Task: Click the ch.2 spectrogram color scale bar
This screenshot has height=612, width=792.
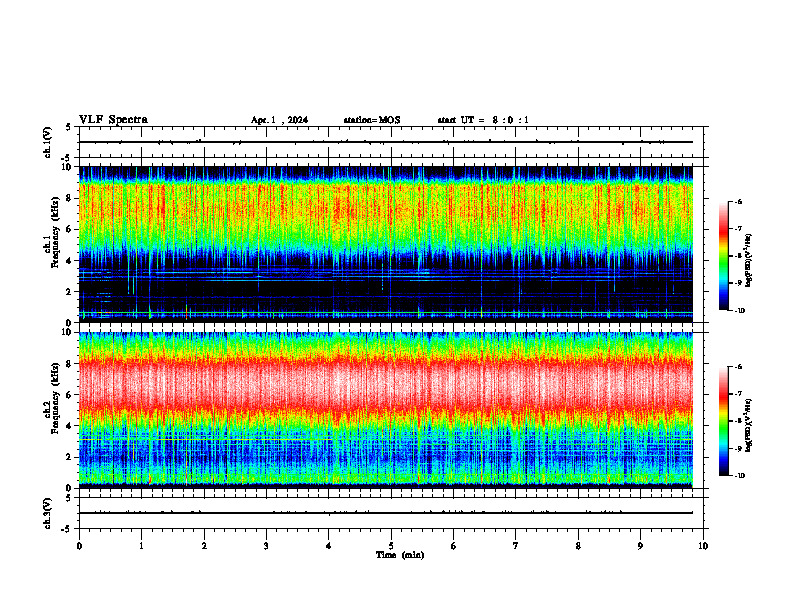Action: pyautogui.click(x=724, y=421)
